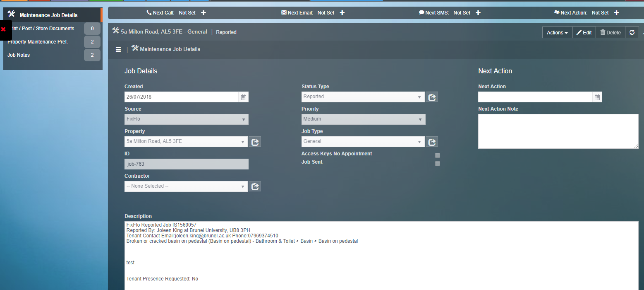Click the Edit button
This screenshot has width=644, height=290.
coord(584,32)
